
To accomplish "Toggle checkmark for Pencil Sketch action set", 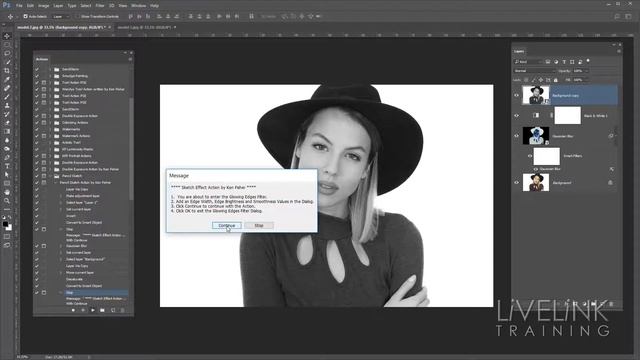I will (37, 176).
